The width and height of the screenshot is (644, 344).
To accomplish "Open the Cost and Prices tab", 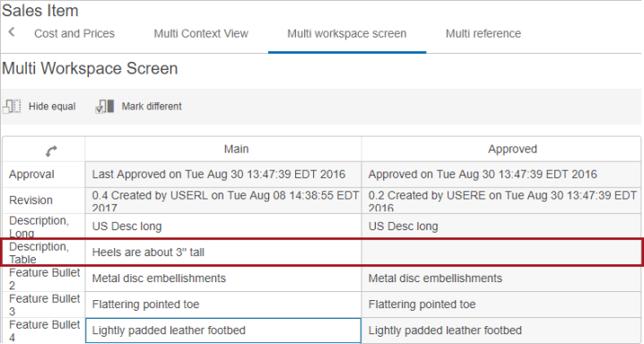I will tap(74, 34).
